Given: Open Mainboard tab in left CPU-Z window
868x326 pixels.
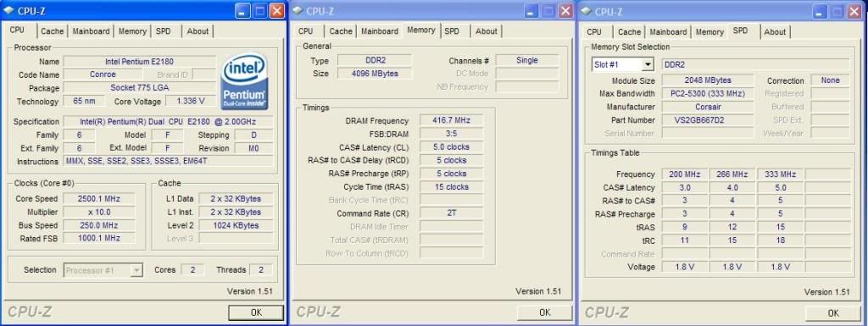Looking at the screenshot, I should [x=92, y=31].
